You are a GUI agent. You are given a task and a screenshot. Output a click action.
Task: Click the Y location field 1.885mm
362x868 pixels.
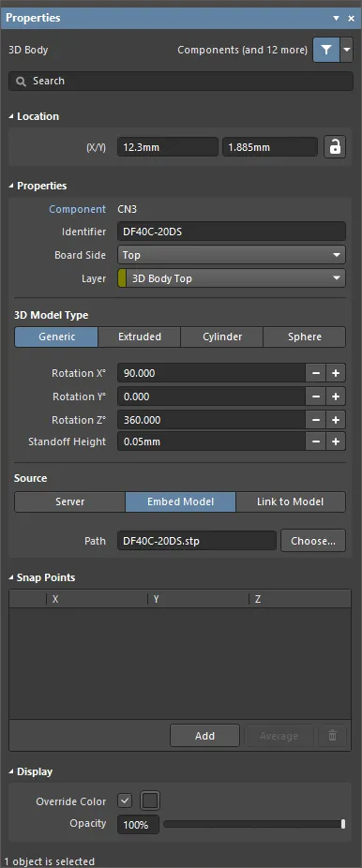pyautogui.click(x=270, y=147)
